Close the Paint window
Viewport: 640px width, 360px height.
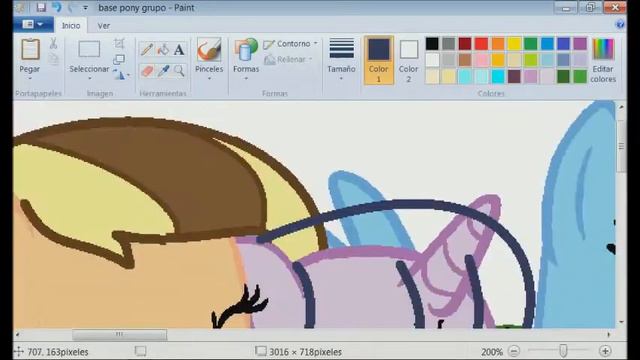tap(615, 7)
